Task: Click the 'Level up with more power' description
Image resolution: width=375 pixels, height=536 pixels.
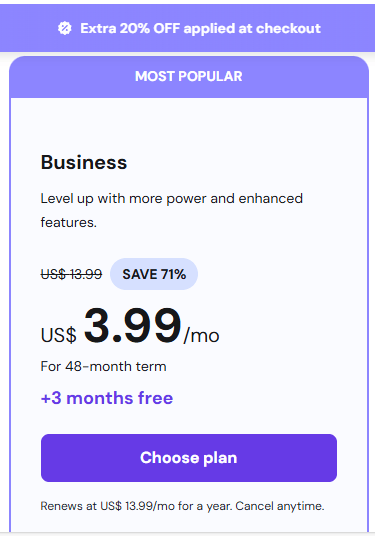Action: point(172,210)
